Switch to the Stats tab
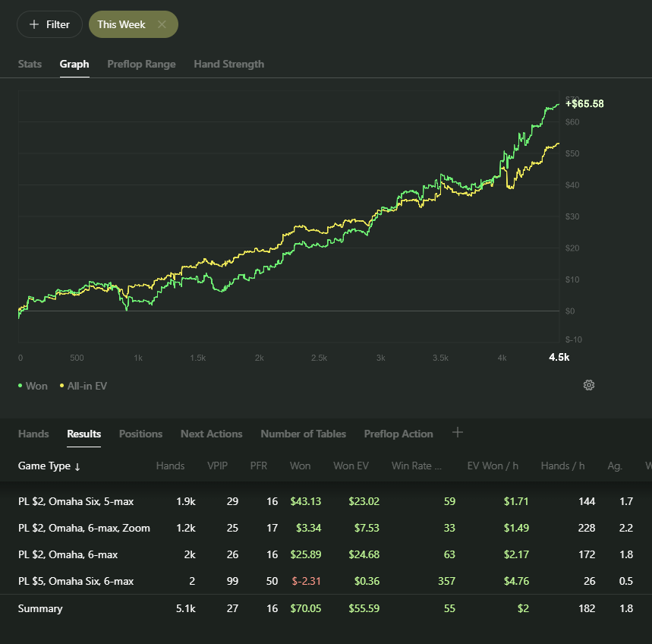 (x=30, y=65)
